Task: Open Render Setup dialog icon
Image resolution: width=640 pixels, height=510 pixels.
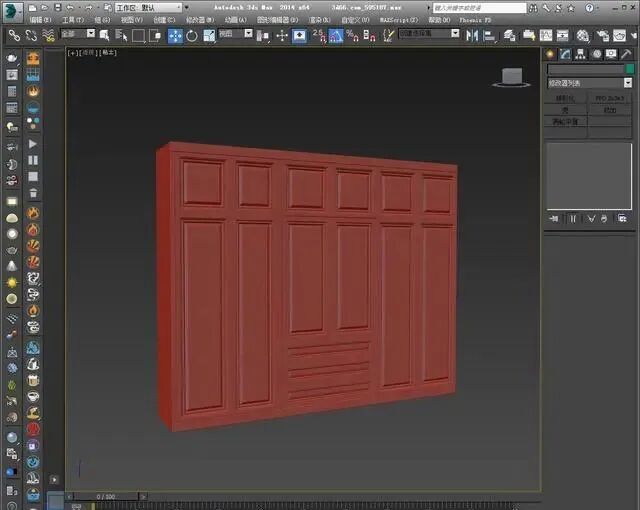Action: pyautogui.click(x=602, y=36)
